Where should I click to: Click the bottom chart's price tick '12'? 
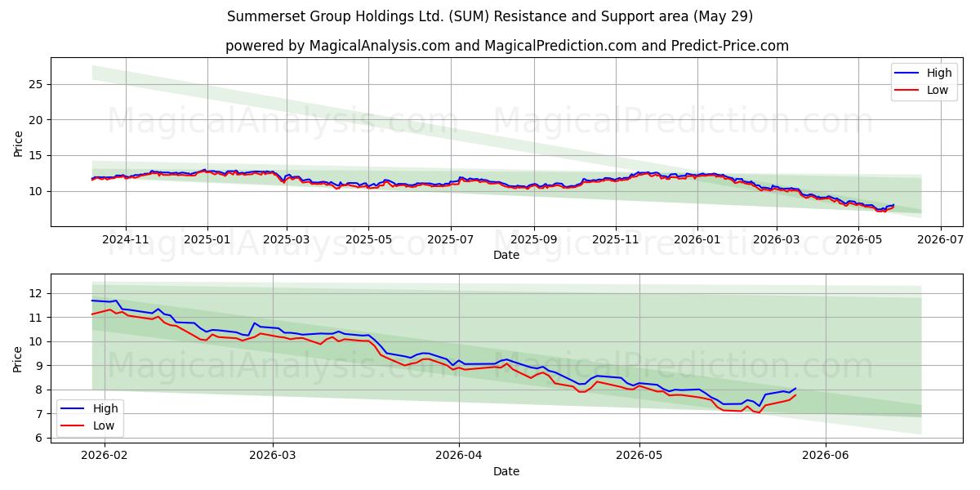[x=38, y=293]
